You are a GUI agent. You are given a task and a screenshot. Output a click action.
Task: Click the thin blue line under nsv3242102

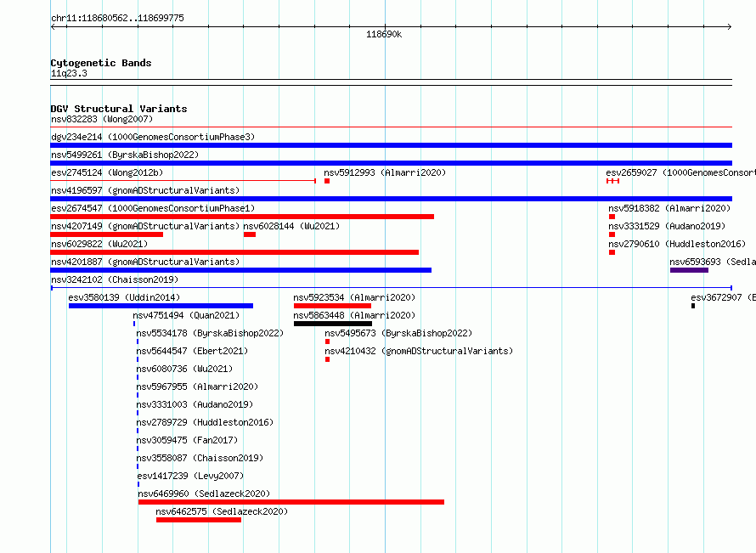click(x=391, y=288)
